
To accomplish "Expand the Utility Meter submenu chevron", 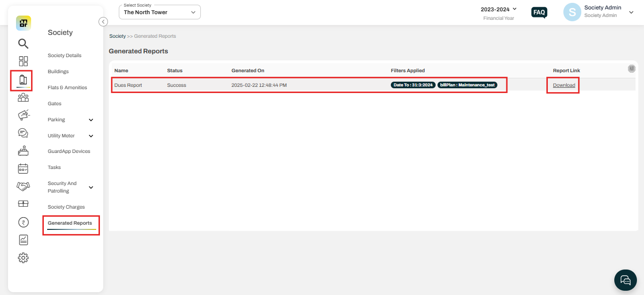I will [91, 136].
